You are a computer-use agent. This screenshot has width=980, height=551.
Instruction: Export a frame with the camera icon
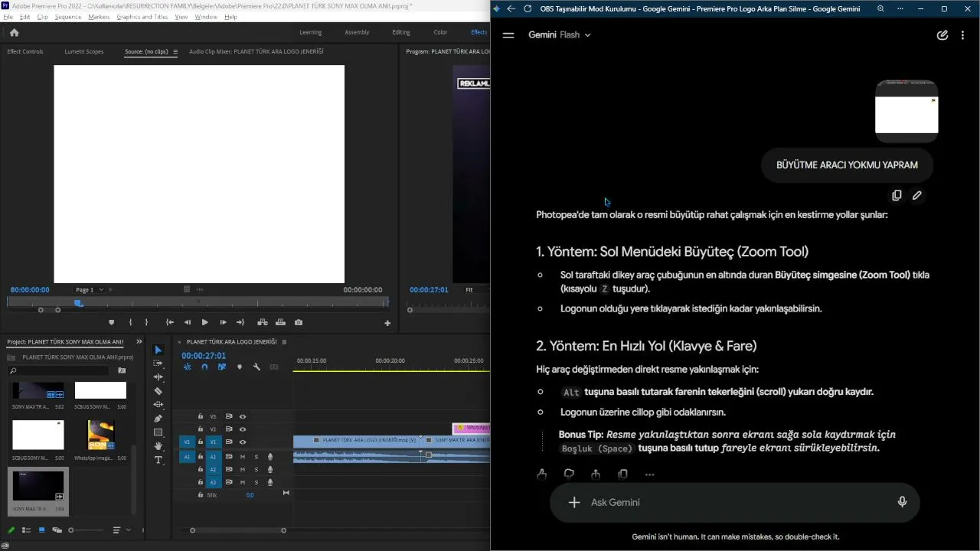click(299, 323)
